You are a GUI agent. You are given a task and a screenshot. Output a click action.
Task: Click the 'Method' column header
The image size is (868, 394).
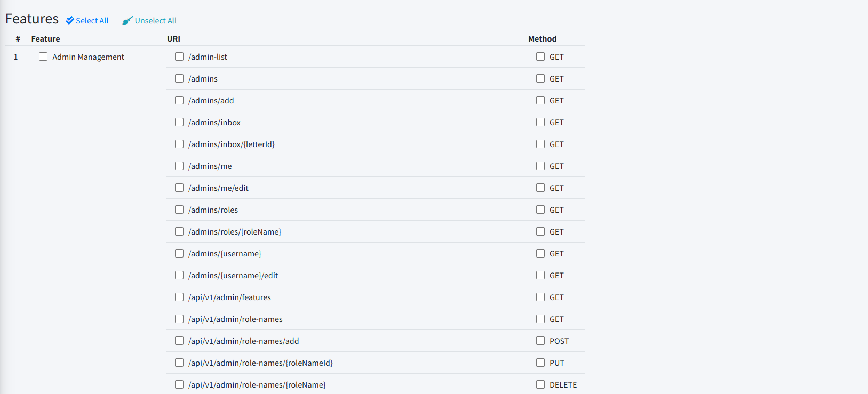[543, 39]
